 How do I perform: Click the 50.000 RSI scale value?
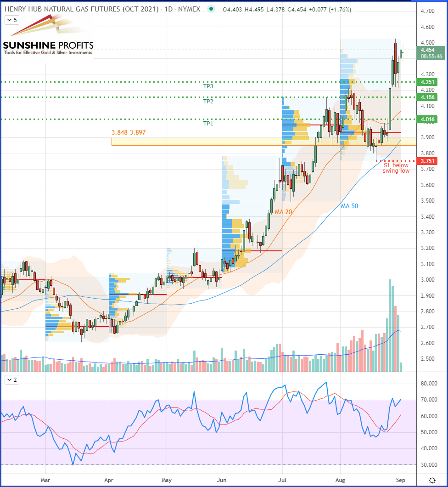coord(429,432)
